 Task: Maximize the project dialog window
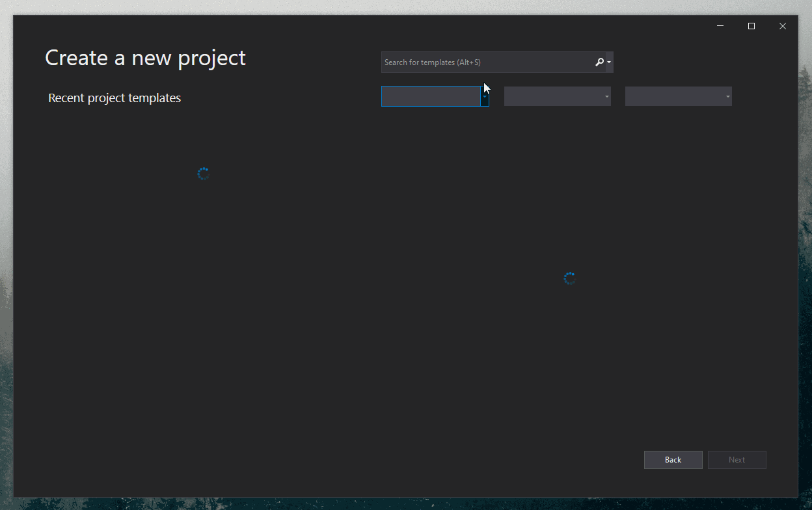point(751,26)
